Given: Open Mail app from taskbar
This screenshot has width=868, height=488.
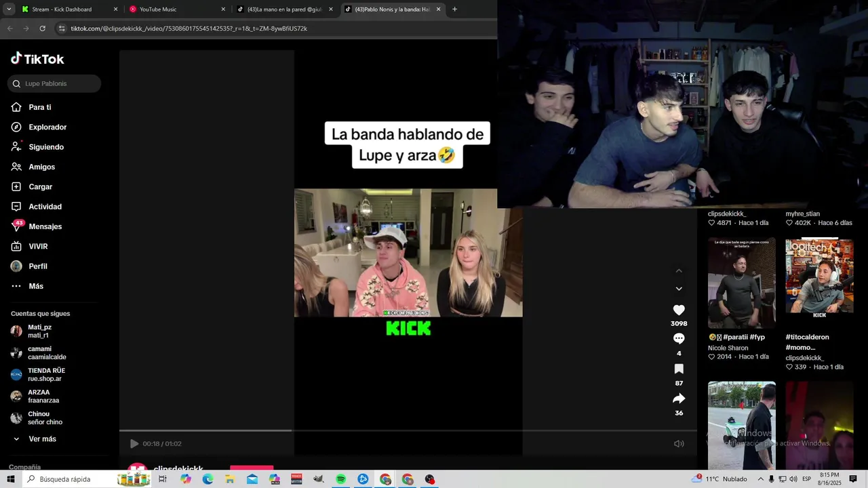Looking at the screenshot, I should (252, 479).
